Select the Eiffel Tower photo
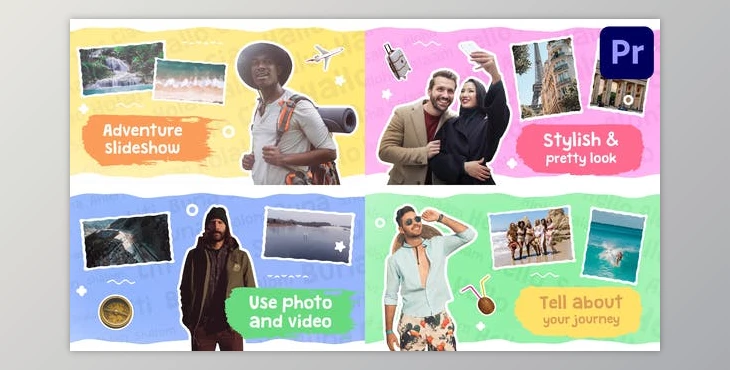The image size is (730, 370). pos(546,78)
